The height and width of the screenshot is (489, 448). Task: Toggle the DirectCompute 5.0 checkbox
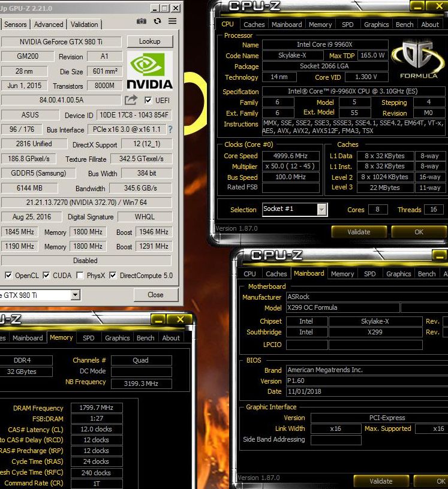coord(113,276)
